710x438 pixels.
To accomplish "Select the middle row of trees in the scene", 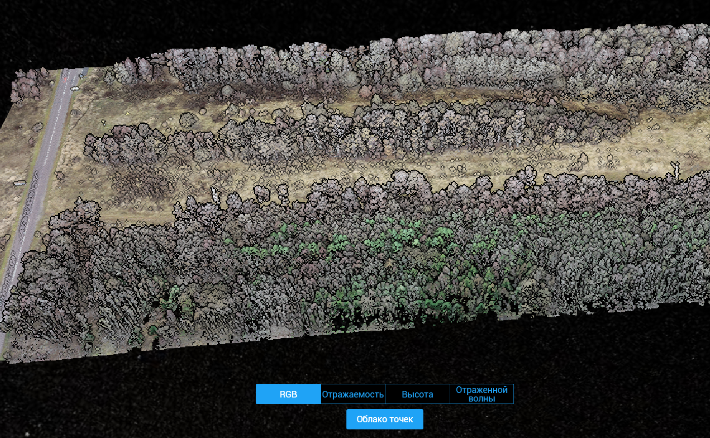I will pyautogui.click(x=353, y=129).
